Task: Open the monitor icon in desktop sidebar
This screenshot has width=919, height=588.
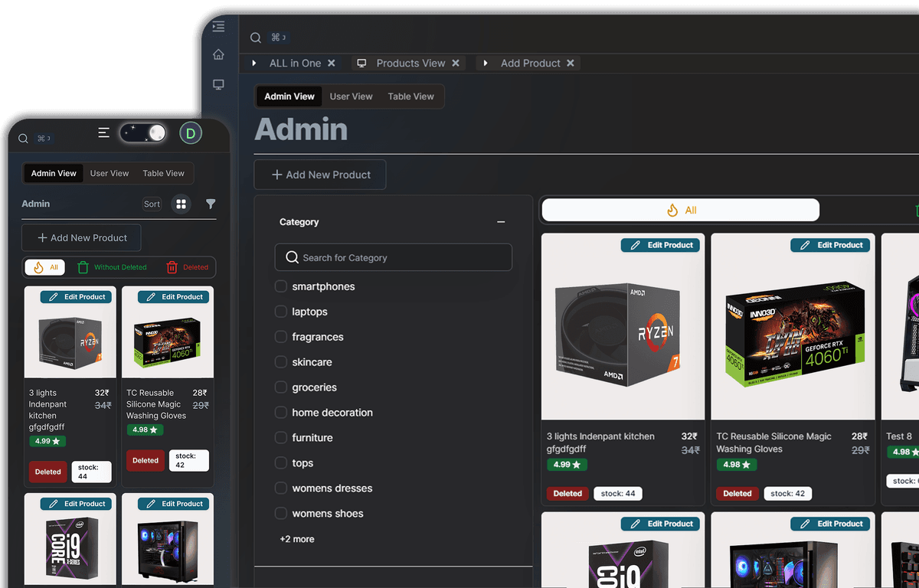Action: 218,84
